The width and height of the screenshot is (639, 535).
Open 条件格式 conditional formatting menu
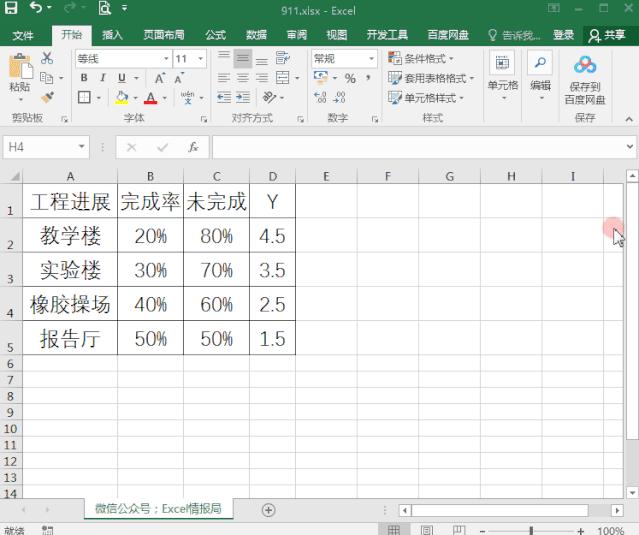coord(421,59)
